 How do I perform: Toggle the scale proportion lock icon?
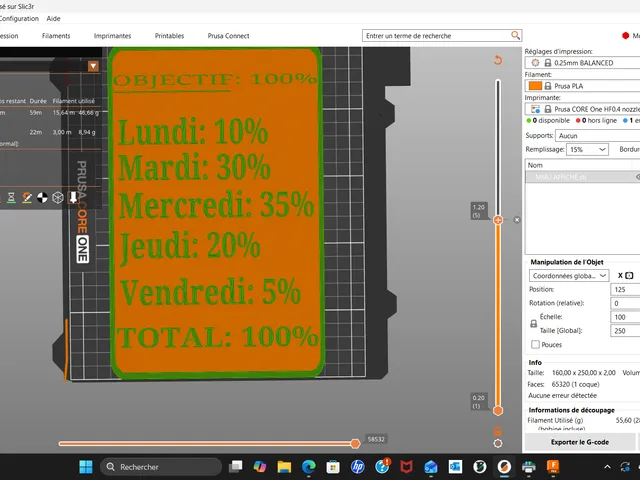click(x=533, y=324)
